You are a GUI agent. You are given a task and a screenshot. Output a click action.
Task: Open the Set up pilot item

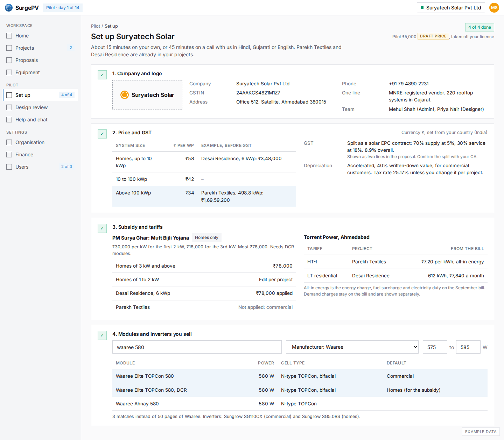(x=40, y=95)
